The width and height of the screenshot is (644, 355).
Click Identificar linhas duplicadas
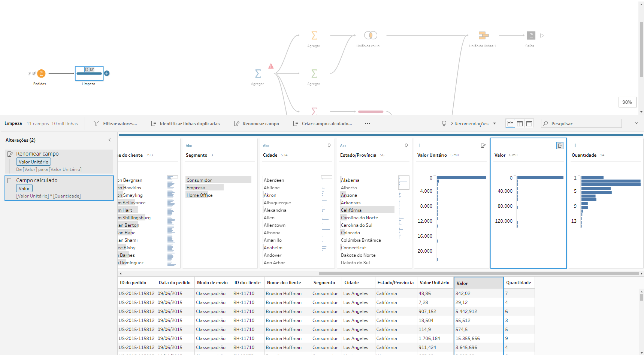click(x=185, y=123)
